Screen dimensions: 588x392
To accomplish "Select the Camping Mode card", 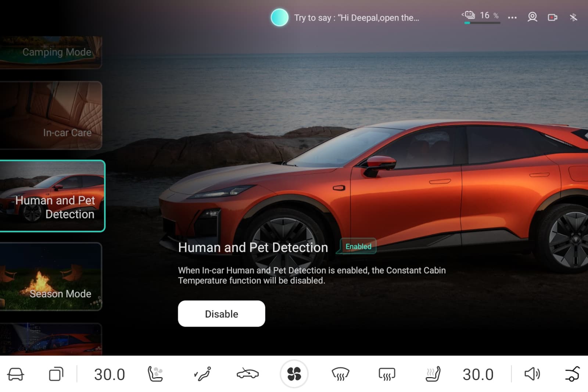I will 51,52.
